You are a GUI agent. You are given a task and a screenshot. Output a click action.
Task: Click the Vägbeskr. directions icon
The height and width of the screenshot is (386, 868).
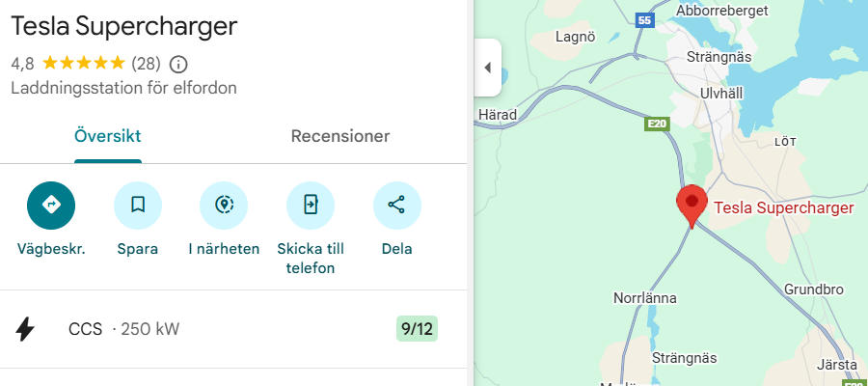pyautogui.click(x=51, y=205)
